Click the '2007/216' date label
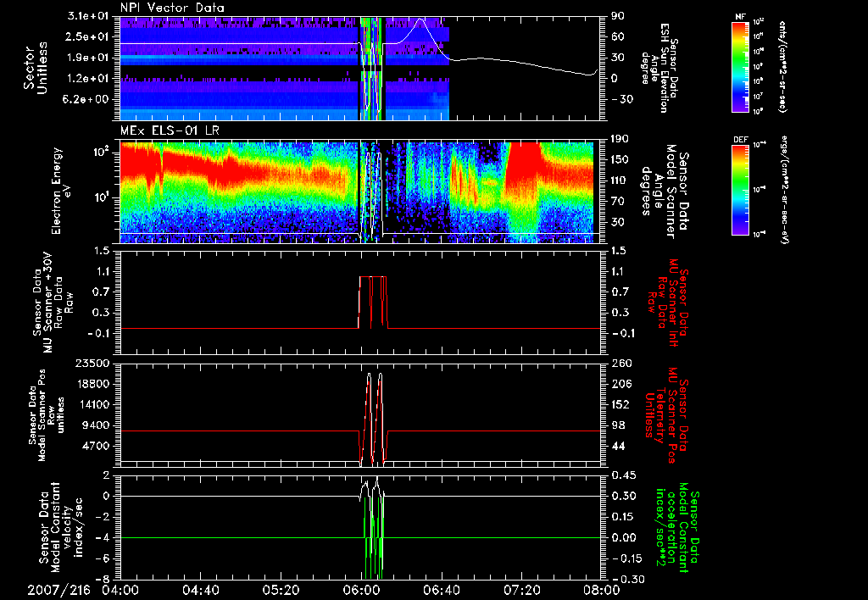 (58, 590)
